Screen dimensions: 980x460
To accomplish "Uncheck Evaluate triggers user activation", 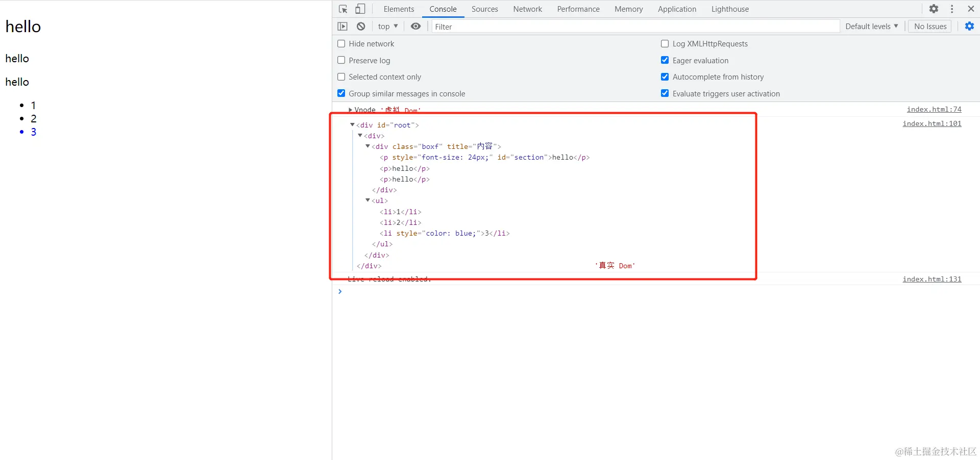I will pos(665,93).
